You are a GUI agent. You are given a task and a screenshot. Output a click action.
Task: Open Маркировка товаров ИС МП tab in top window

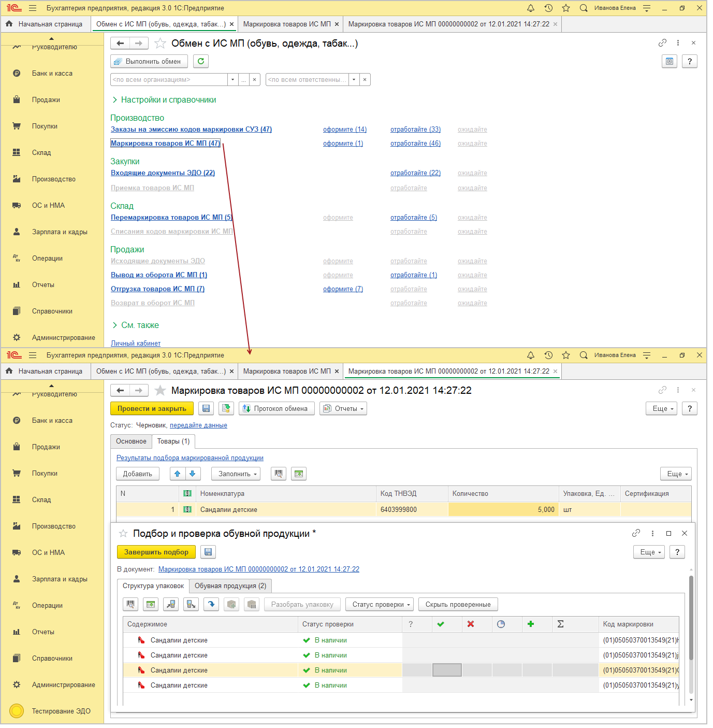[287, 24]
